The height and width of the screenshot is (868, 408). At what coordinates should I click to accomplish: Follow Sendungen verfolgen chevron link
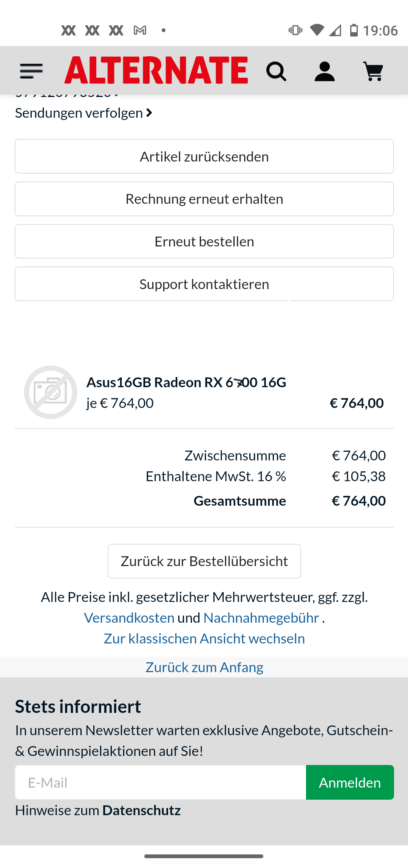(x=83, y=113)
